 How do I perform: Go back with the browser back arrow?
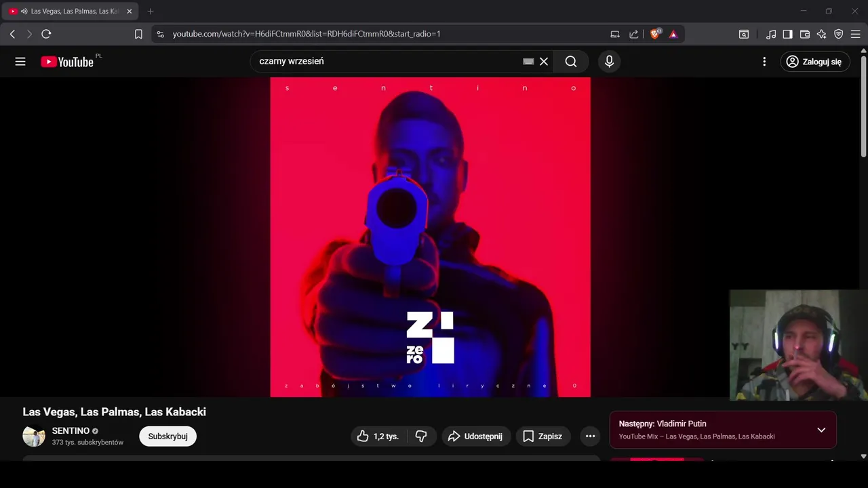[x=12, y=34]
